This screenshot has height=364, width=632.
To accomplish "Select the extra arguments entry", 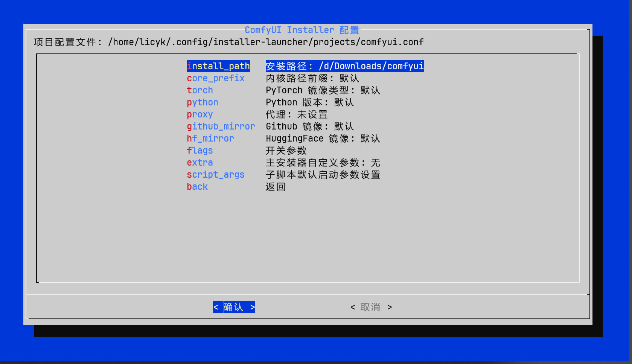I will [x=200, y=163].
